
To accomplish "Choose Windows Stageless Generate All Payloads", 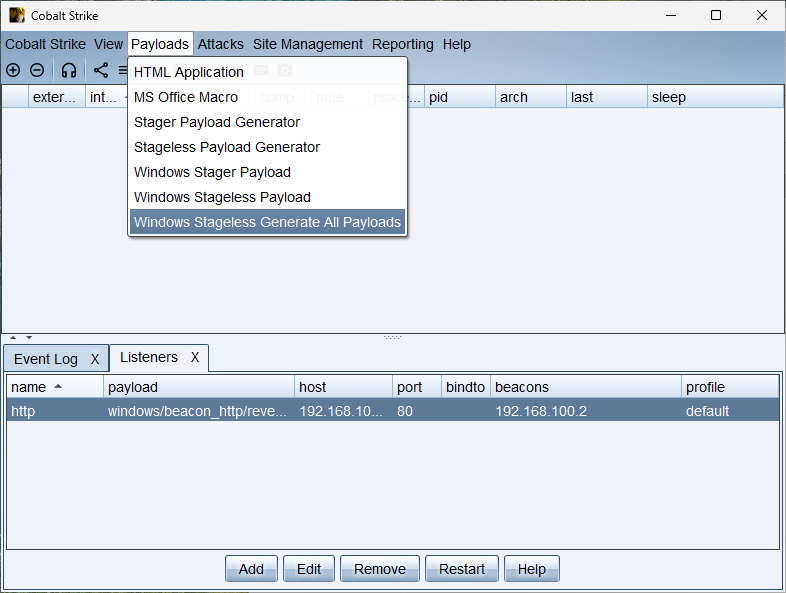I will (x=267, y=222).
